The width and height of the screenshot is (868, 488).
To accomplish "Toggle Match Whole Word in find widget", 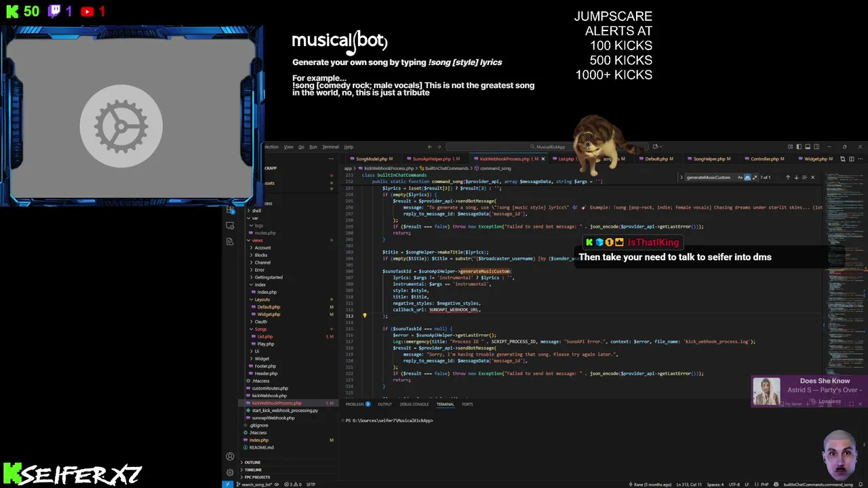I will click(x=747, y=178).
